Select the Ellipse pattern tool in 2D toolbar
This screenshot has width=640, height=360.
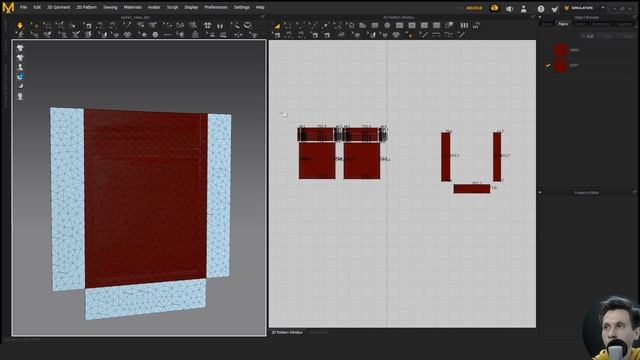pos(387,25)
